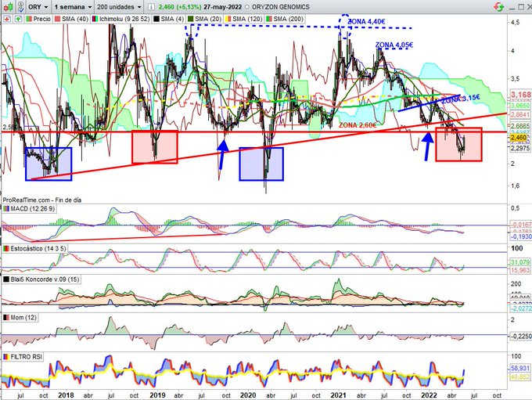Click the 1,6 price scale value
This screenshot has height=400, width=532.
pyautogui.click(x=515, y=186)
